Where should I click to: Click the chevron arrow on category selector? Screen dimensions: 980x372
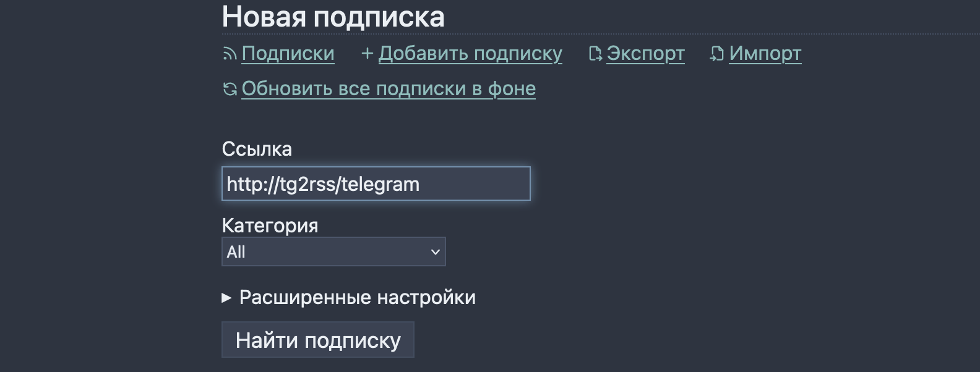click(x=435, y=252)
